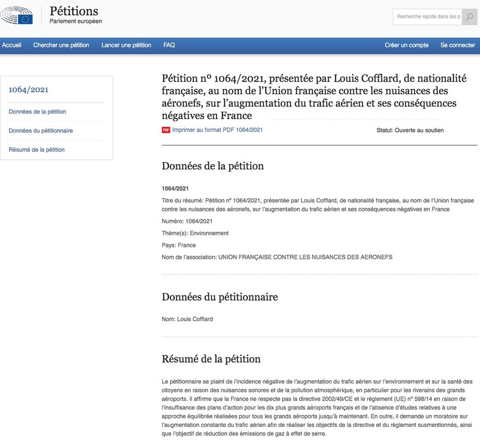Open the Accueil menu item
The height and width of the screenshot is (448, 480).
coord(11,45)
